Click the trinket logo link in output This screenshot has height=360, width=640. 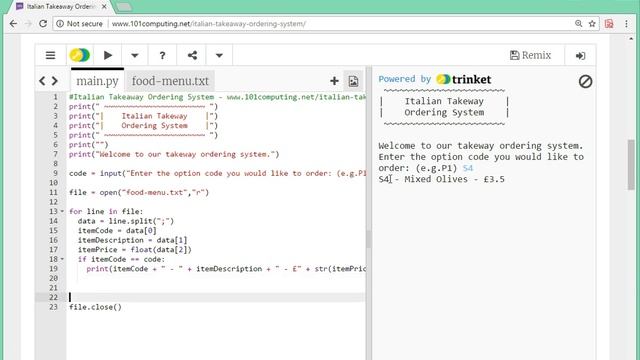click(x=464, y=79)
